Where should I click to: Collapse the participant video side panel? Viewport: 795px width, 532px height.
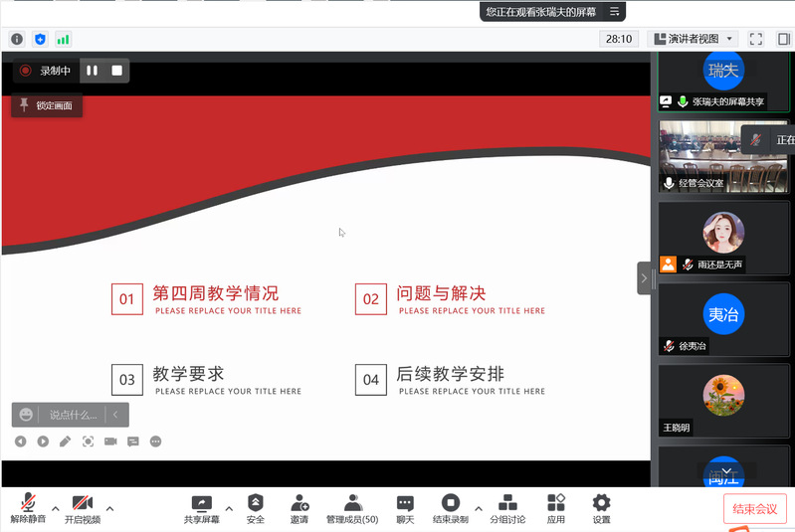coord(644,278)
